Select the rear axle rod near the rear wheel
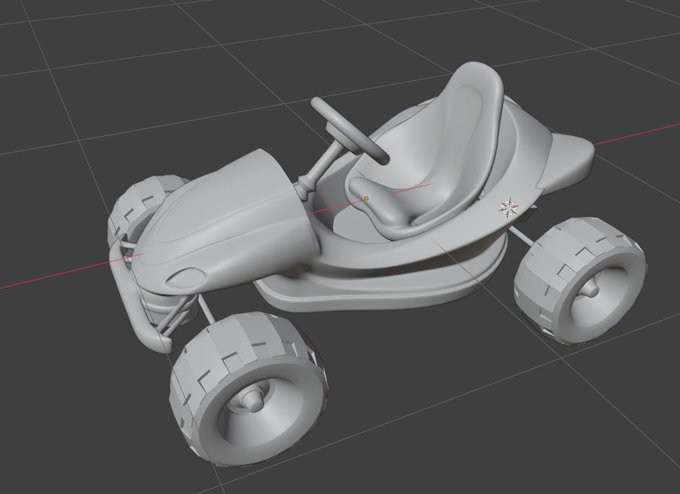The image size is (680, 494). [524, 237]
